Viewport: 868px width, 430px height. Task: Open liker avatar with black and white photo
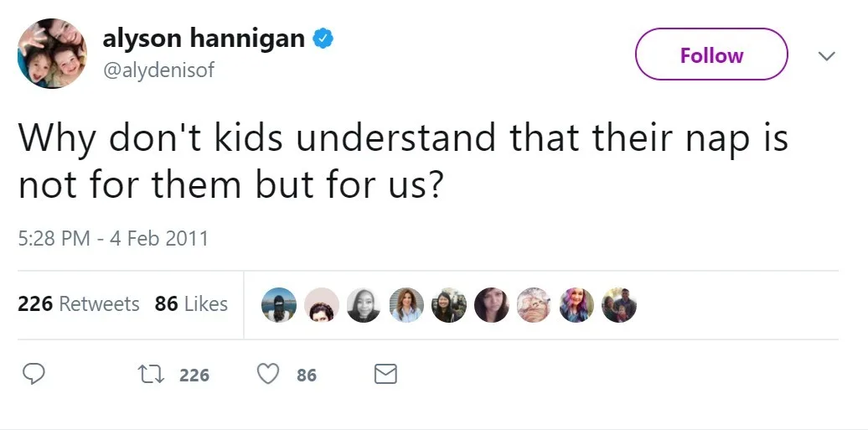point(364,305)
